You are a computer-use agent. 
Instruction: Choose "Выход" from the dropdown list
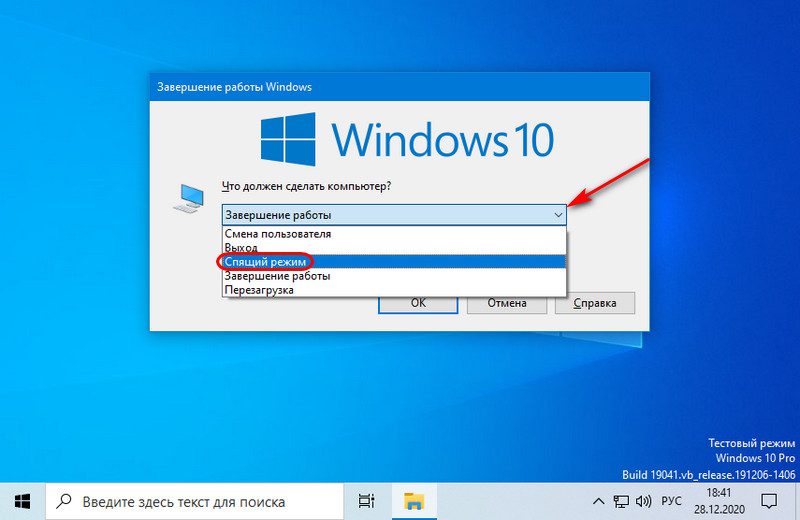394,247
